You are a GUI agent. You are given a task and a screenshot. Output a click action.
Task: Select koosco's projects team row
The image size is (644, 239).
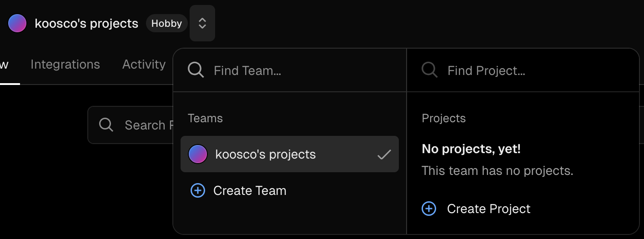(290, 154)
